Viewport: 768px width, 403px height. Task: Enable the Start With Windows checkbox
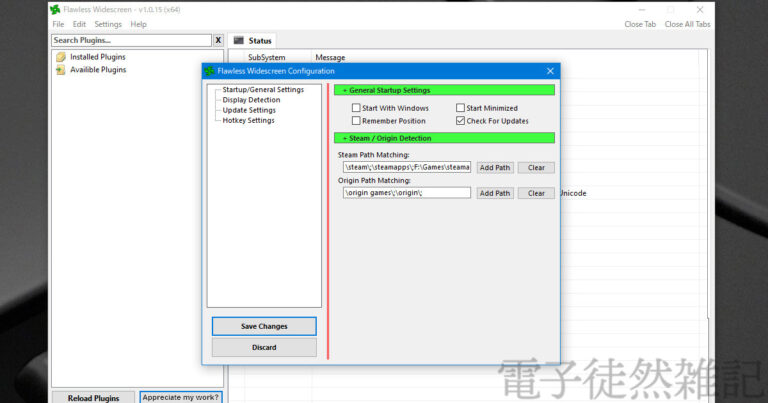(x=356, y=108)
